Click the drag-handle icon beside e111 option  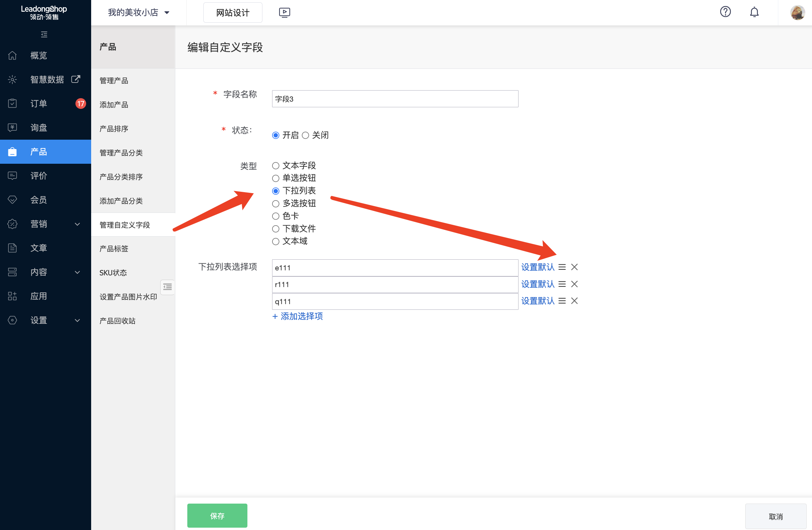(562, 267)
